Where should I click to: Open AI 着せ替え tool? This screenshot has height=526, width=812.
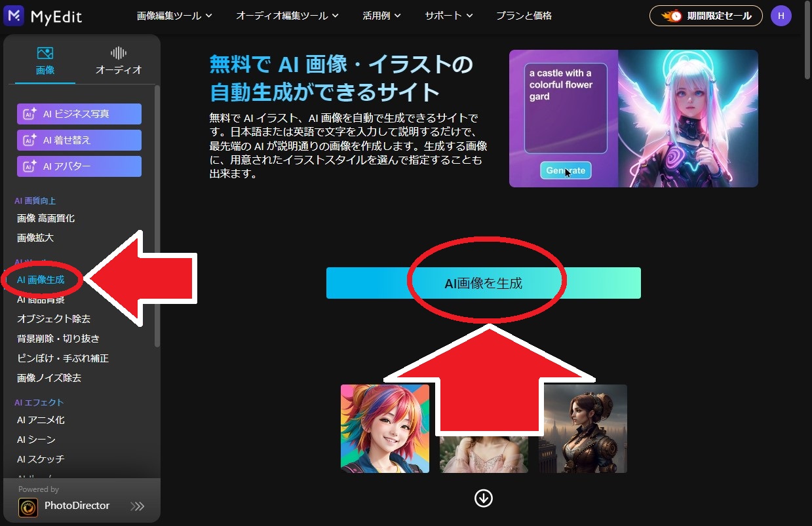pos(79,140)
